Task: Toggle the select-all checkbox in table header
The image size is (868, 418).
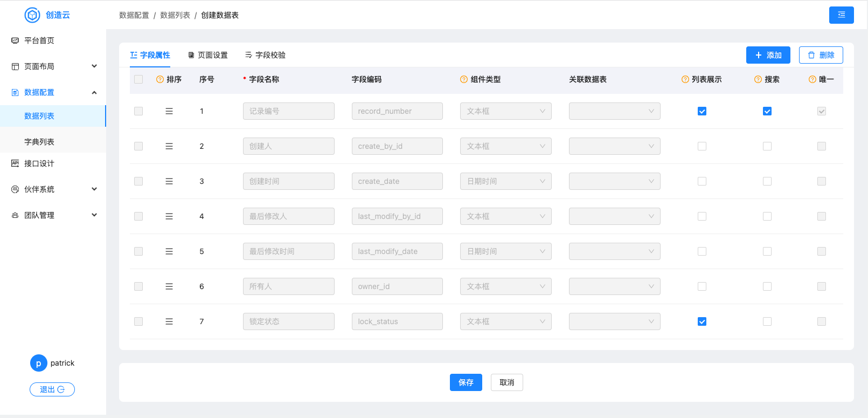Action: [x=138, y=79]
